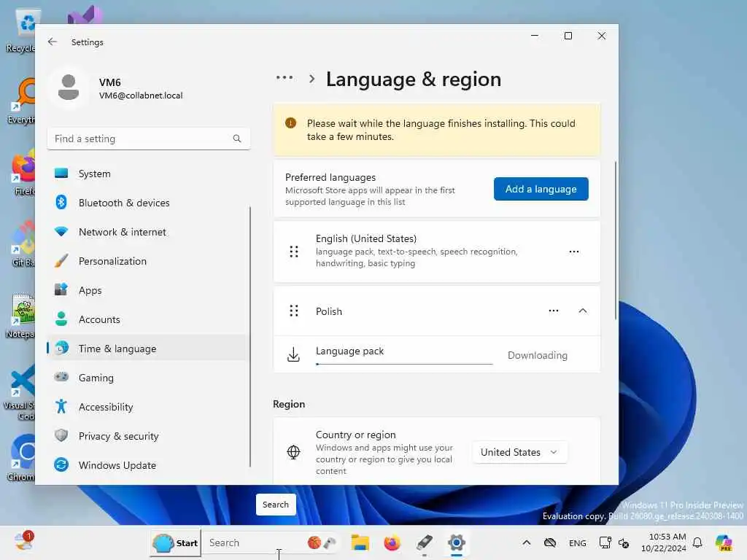Viewport: 747px width, 560px height.
Task: Grab the English (United States) drag handle
Action: [x=294, y=252]
